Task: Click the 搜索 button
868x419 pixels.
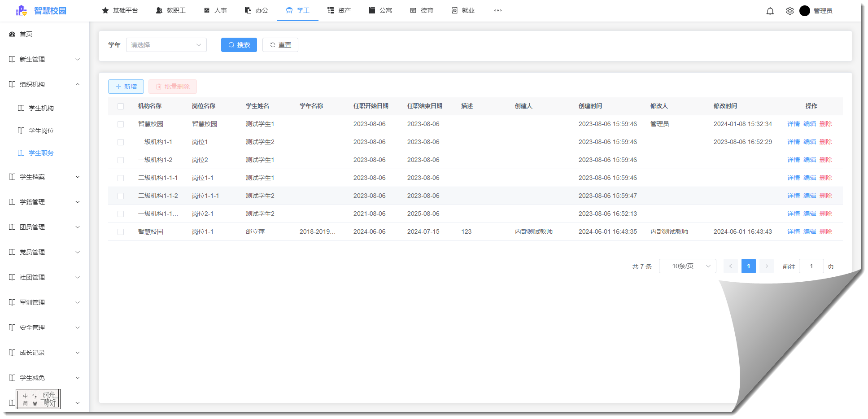Action: 239,45
